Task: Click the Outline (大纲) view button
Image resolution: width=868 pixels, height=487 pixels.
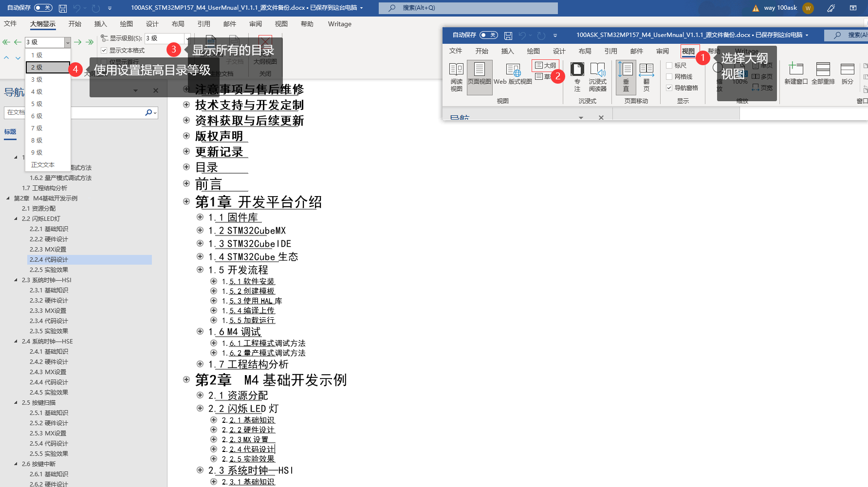Action: pos(545,65)
